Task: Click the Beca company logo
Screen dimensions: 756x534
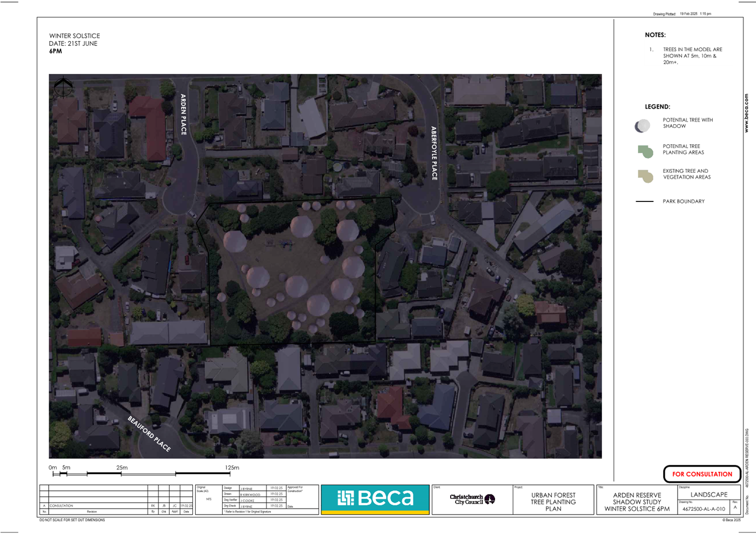Action: tap(375, 497)
